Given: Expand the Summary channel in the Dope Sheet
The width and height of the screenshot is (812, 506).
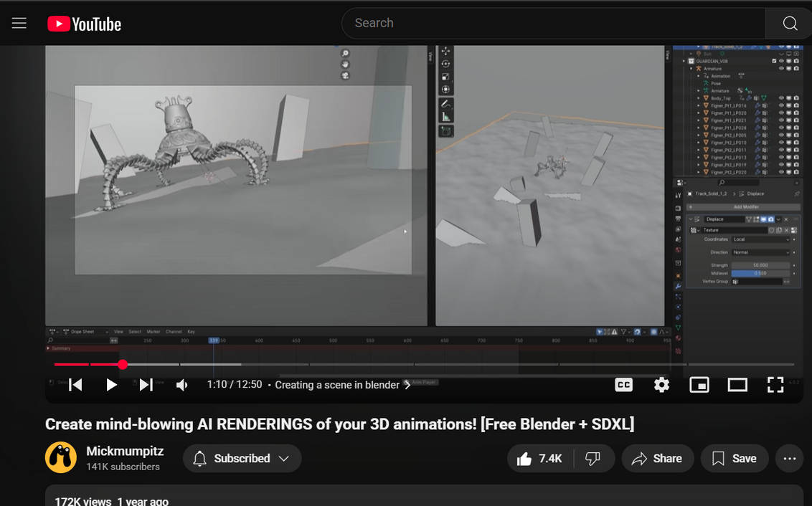Looking at the screenshot, I should (x=49, y=348).
